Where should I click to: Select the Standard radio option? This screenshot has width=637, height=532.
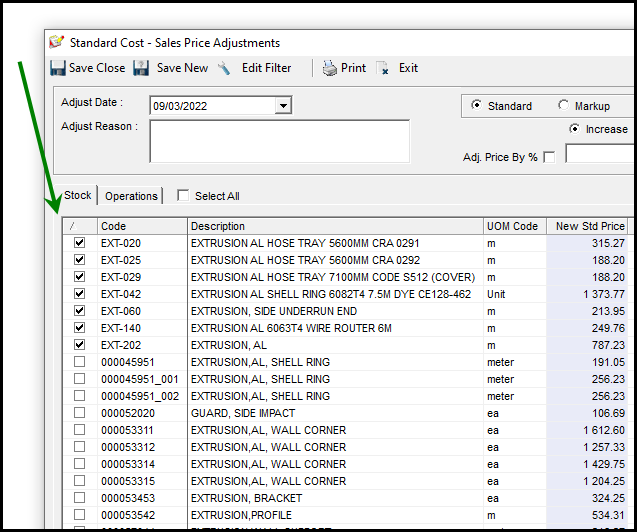pyautogui.click(x=476, y=106)
